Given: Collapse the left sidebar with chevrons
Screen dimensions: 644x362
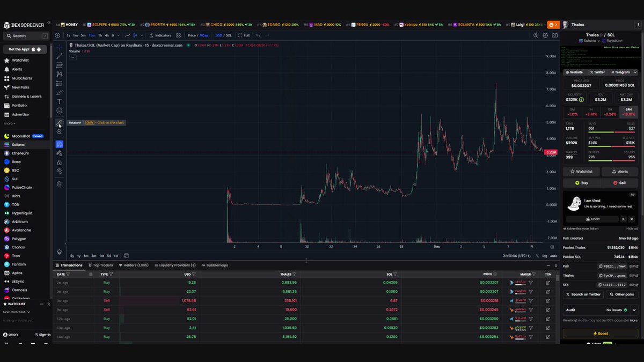Looking at the screenshot, I should pyautogui.click(x=49, y=23).
